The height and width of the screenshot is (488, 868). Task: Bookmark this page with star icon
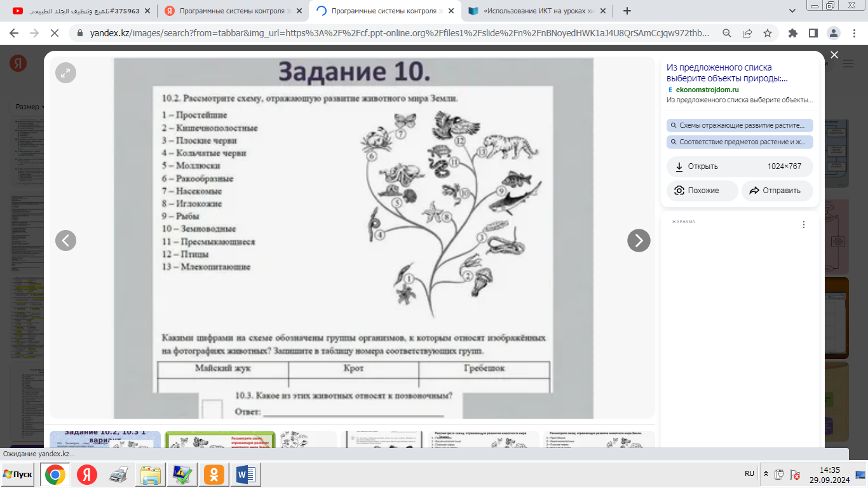[767, 33]
